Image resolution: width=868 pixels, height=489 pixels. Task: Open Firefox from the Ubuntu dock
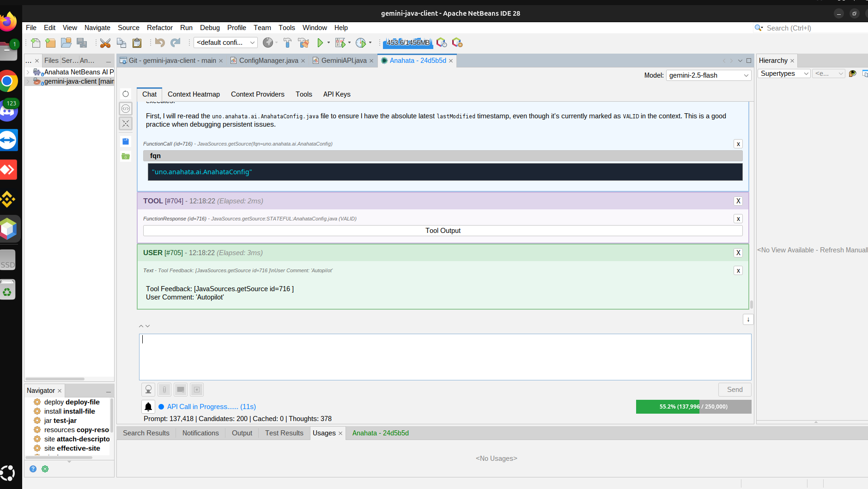[8, 22]
